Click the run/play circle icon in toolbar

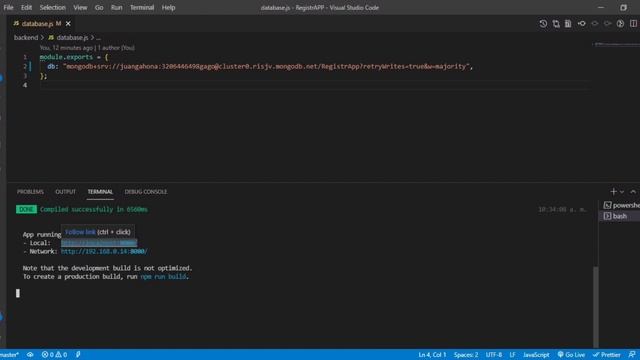[620, 24]
